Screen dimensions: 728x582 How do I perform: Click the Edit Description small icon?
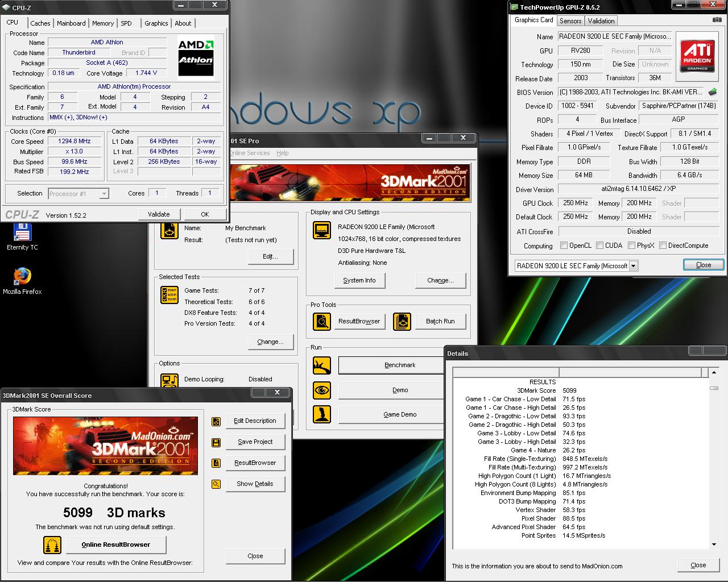pos(216,421)
